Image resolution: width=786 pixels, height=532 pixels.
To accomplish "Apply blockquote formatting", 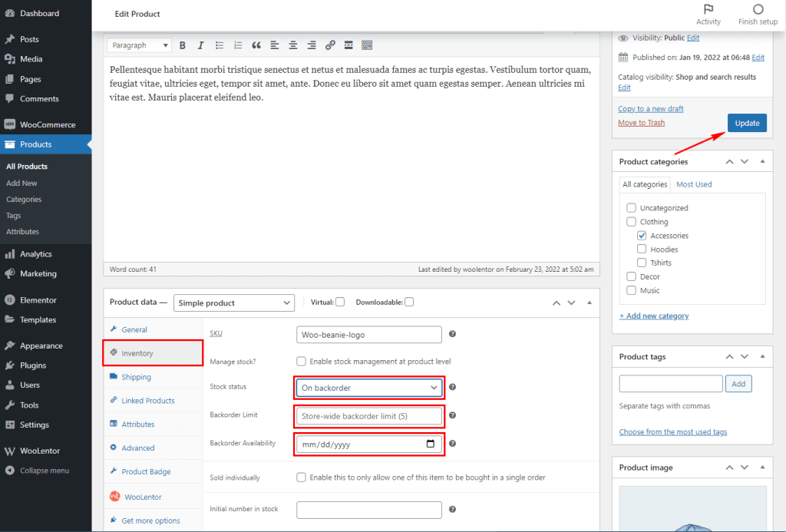I will [x=256, y=45].
